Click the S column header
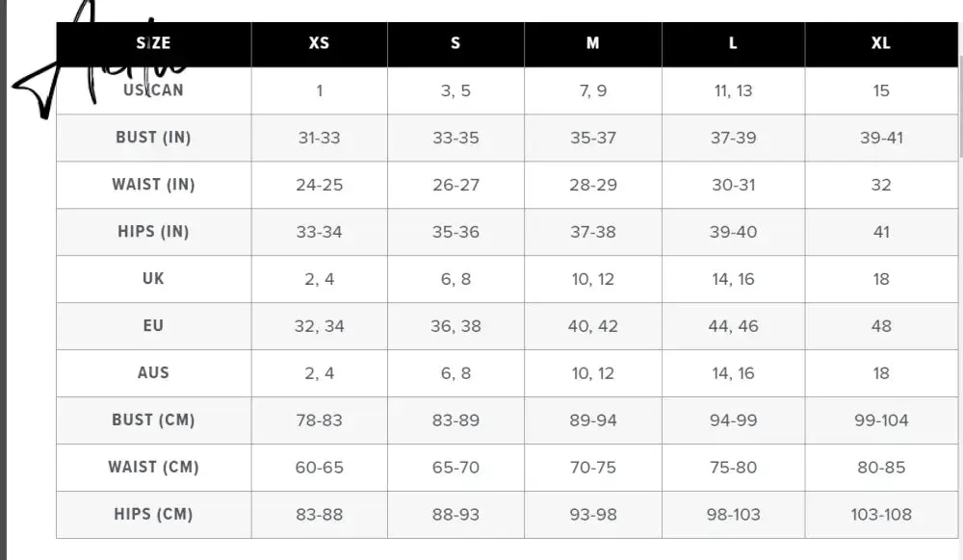 tap(455, 43)
